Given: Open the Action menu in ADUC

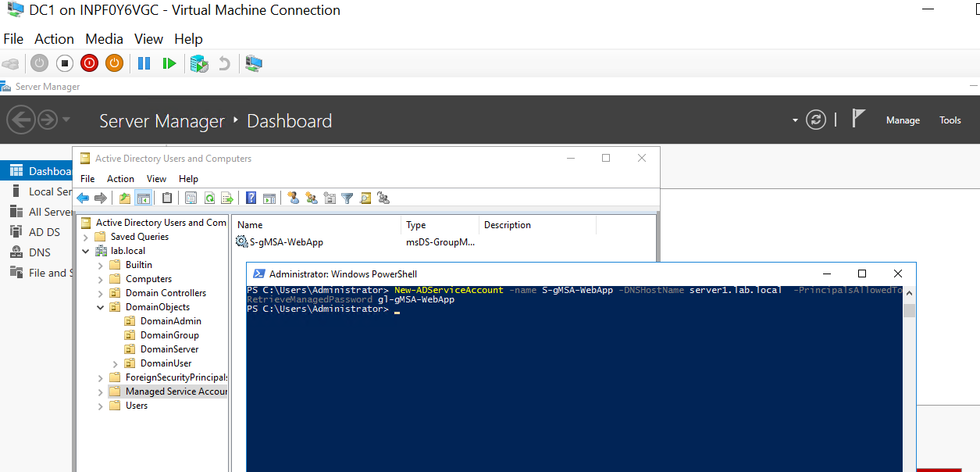Looking at the screenshot, I should (120, 178).
